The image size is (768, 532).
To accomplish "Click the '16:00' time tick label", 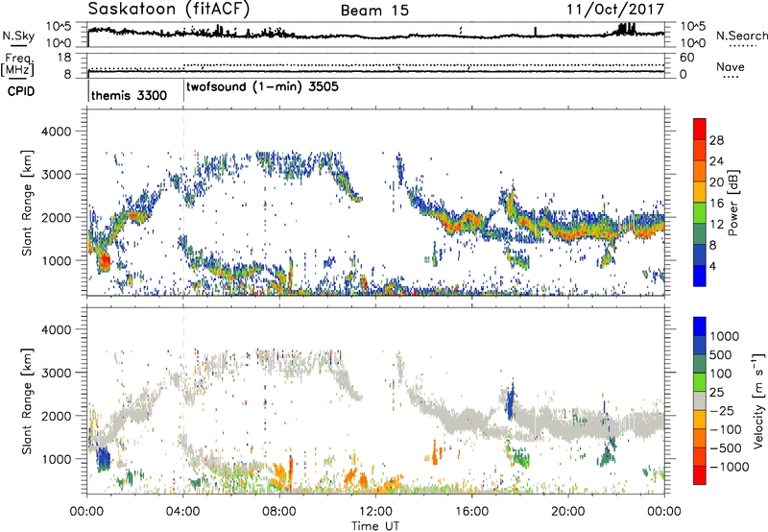I will tap(471, 512).
